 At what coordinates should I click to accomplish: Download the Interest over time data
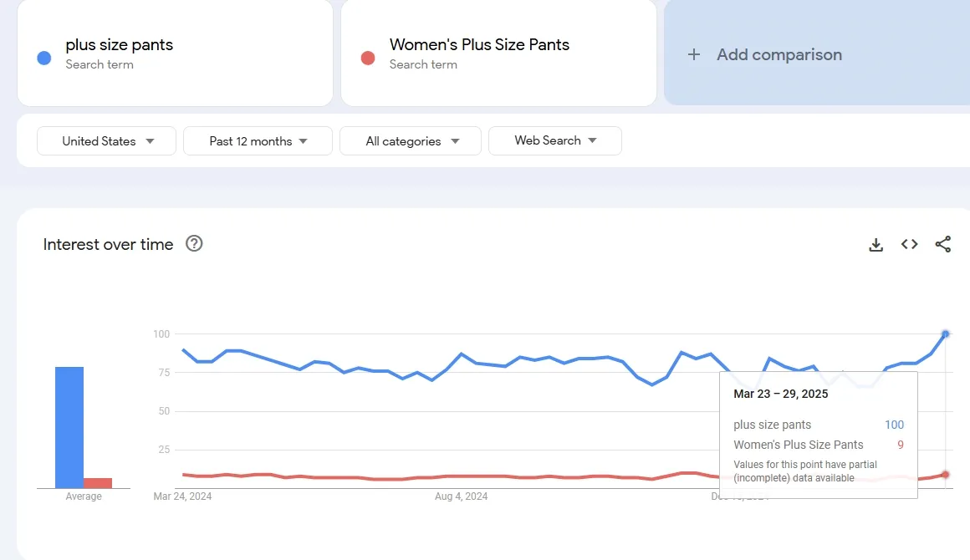click(876, 245)
